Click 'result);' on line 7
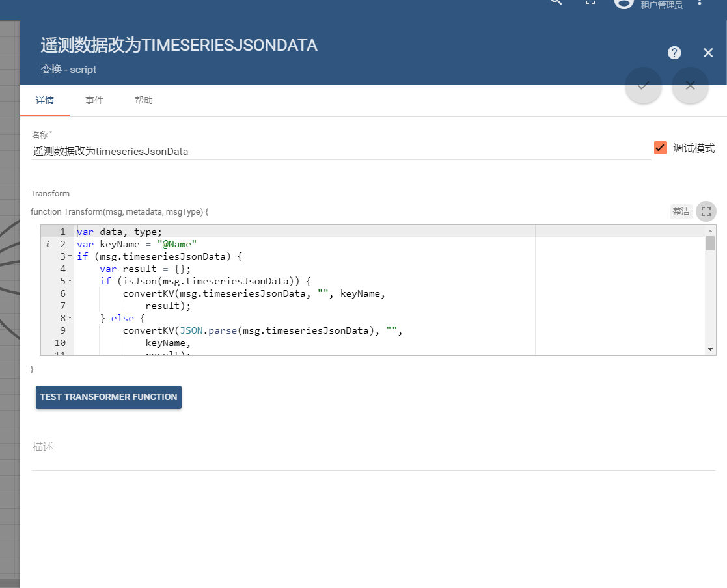Viewport: 727px width, 588px height. click(168, 306)
